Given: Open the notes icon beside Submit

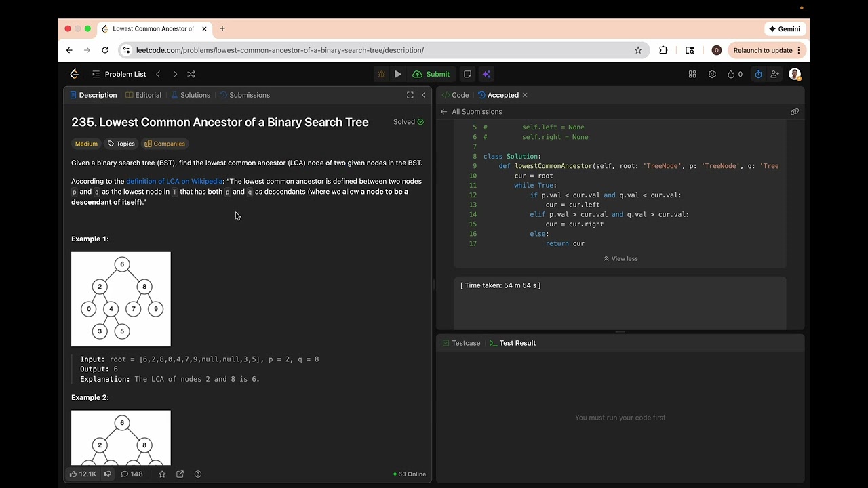Looking at the screenshot, I should coord(467,74).
